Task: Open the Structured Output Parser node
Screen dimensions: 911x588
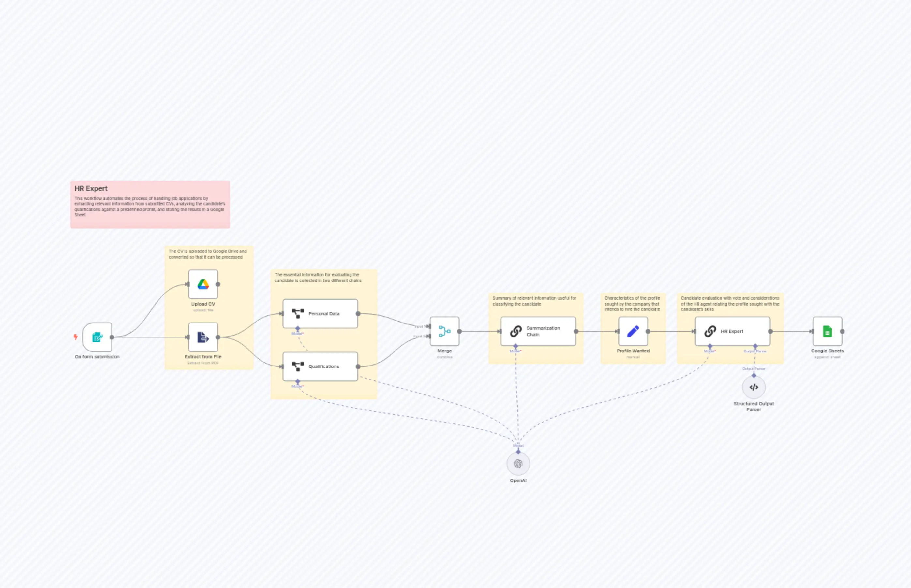Action: (x=754, y=387)
